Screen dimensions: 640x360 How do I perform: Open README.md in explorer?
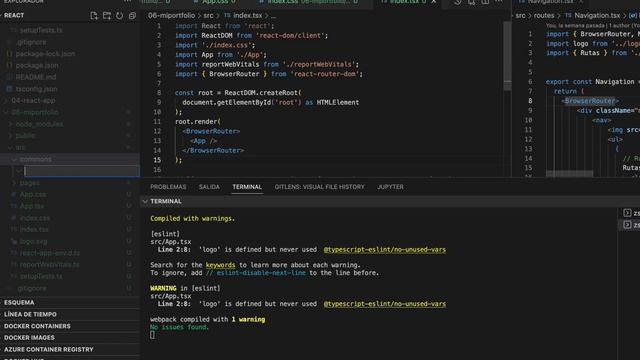36,77
